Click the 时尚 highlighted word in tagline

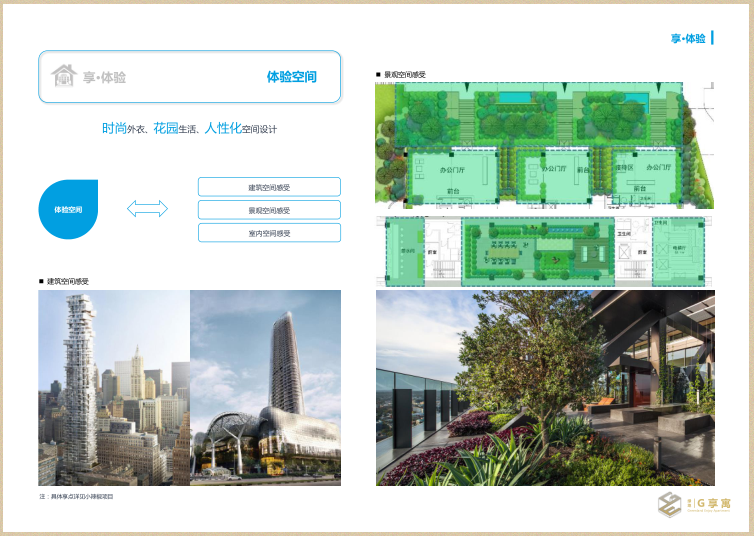click(x=114, y=129)
